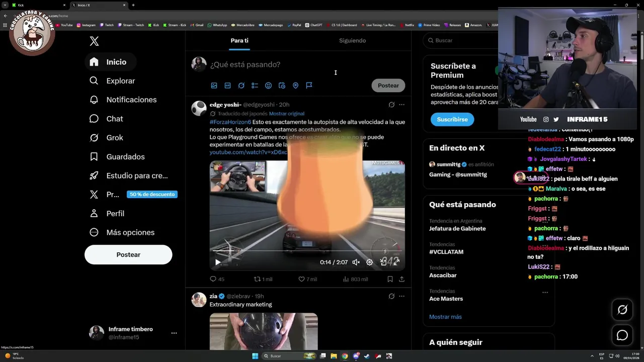Open Chat in the left sidebar
Image resolution: width=644 pixels, height=362 pixels.
pyautogui.click(x=106, y=119)
